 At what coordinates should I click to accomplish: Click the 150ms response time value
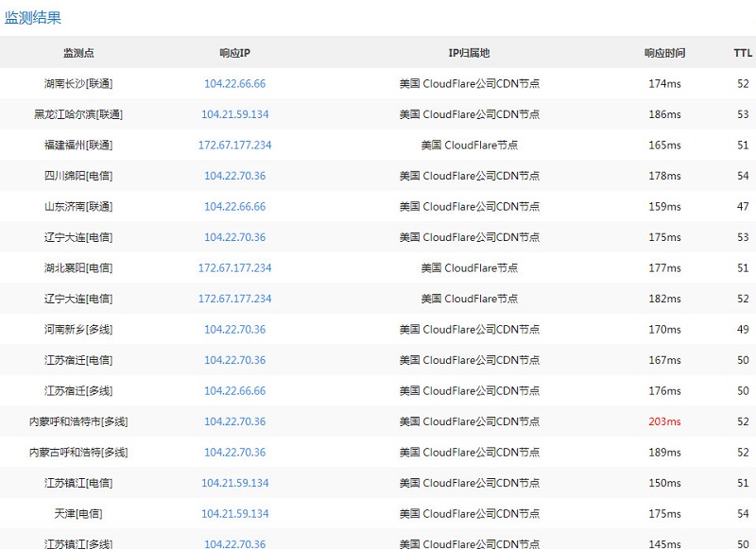click(x=665, y=483)
